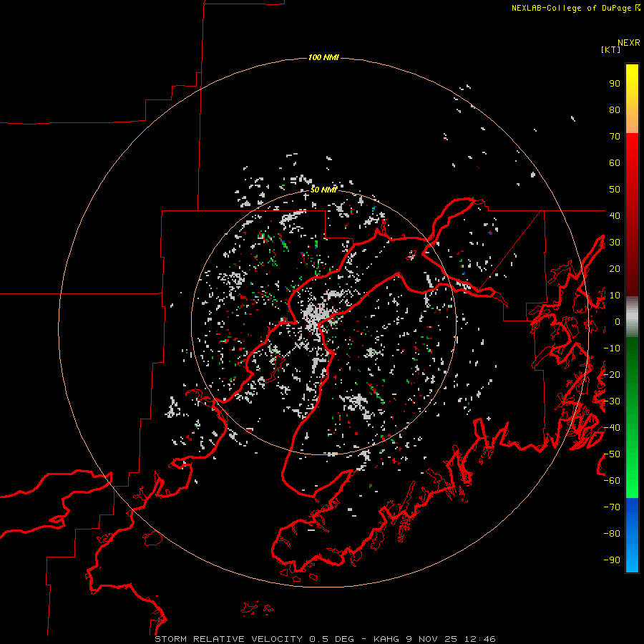Click the -50 value on the velocity scale
644x644 pixels.
[612, 454]
